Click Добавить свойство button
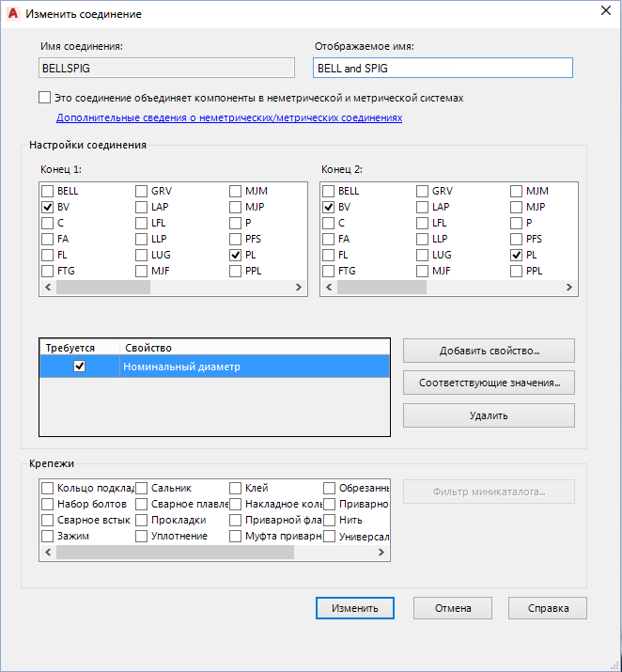Viewport: 622px width, 672px height. [x=489, y=351]
